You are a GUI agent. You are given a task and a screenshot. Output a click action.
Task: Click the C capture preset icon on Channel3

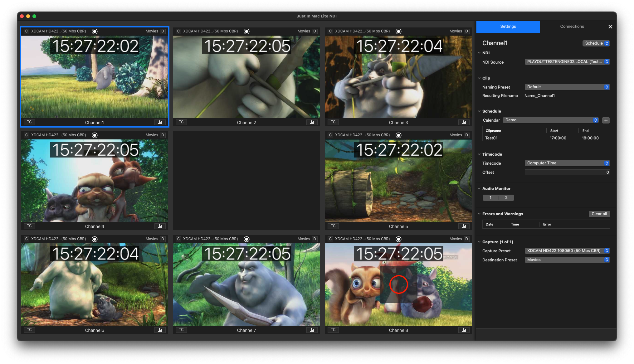pos(330,31)
